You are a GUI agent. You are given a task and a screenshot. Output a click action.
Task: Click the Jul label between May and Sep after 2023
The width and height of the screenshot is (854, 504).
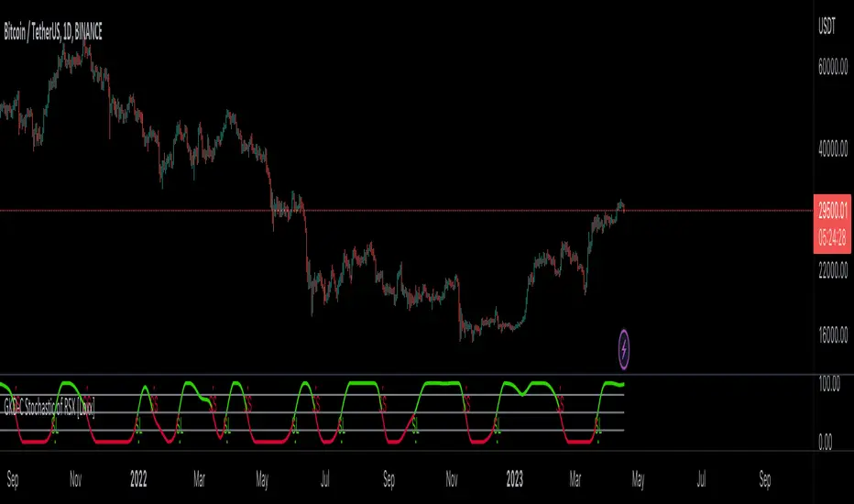point(702,479)
